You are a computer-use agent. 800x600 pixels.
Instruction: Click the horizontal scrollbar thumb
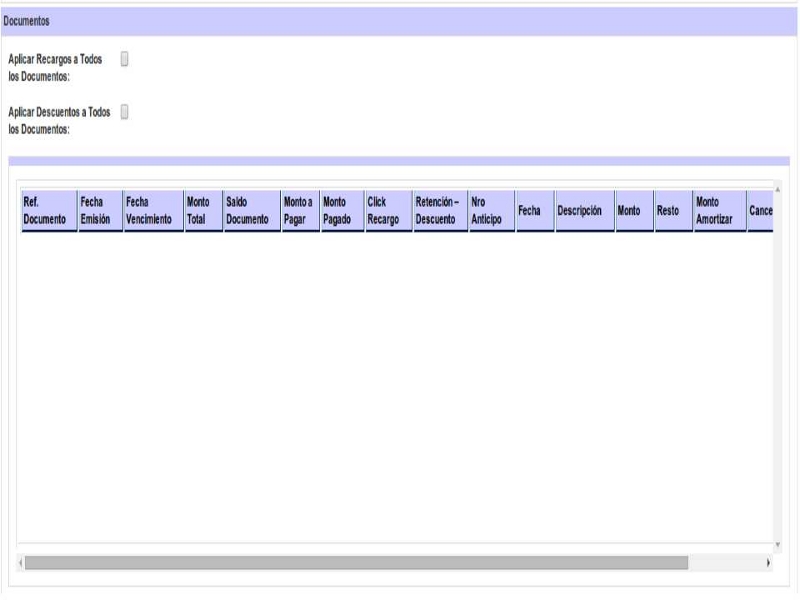[x=355, y=563]
